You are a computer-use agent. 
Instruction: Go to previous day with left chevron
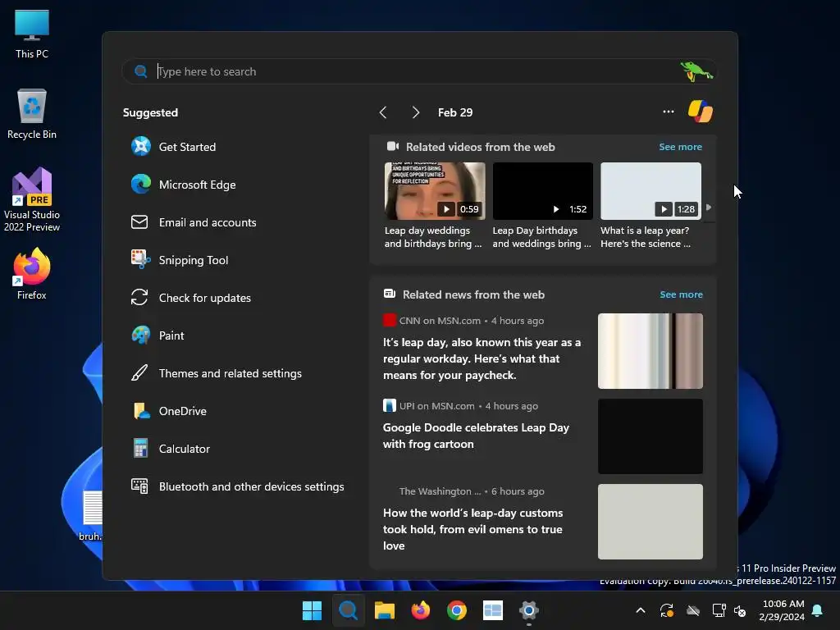point(382,112)
